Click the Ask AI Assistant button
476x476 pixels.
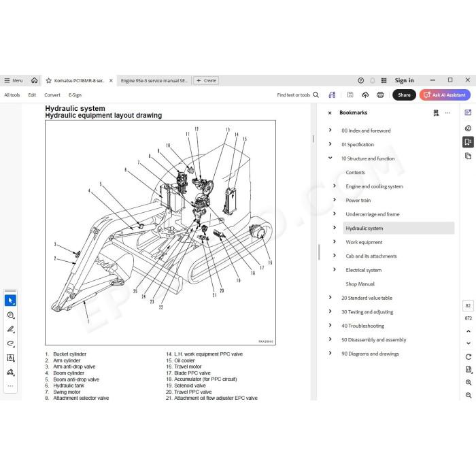(445, 95)
